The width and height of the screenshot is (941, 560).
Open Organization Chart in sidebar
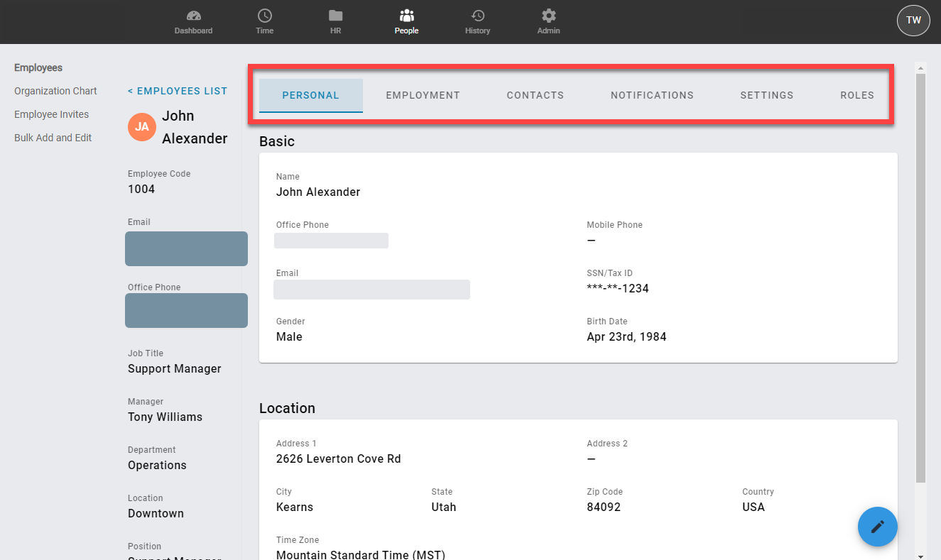pyautogui.click(x=55, y=91)
